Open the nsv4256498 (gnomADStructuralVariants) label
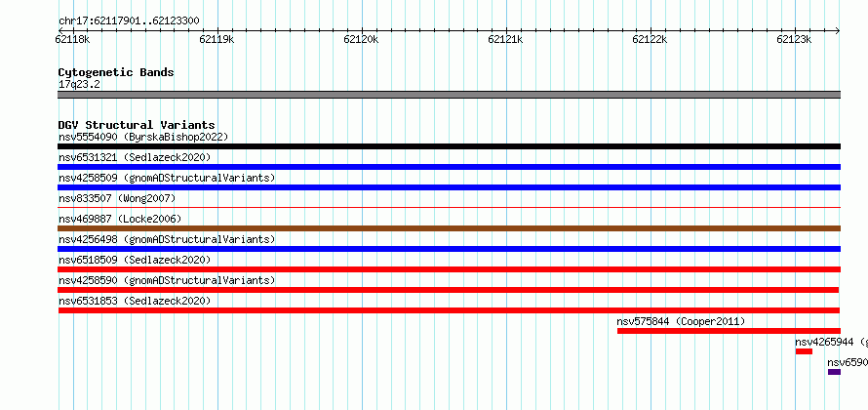 pyautogui.click(x=167, y=239)
